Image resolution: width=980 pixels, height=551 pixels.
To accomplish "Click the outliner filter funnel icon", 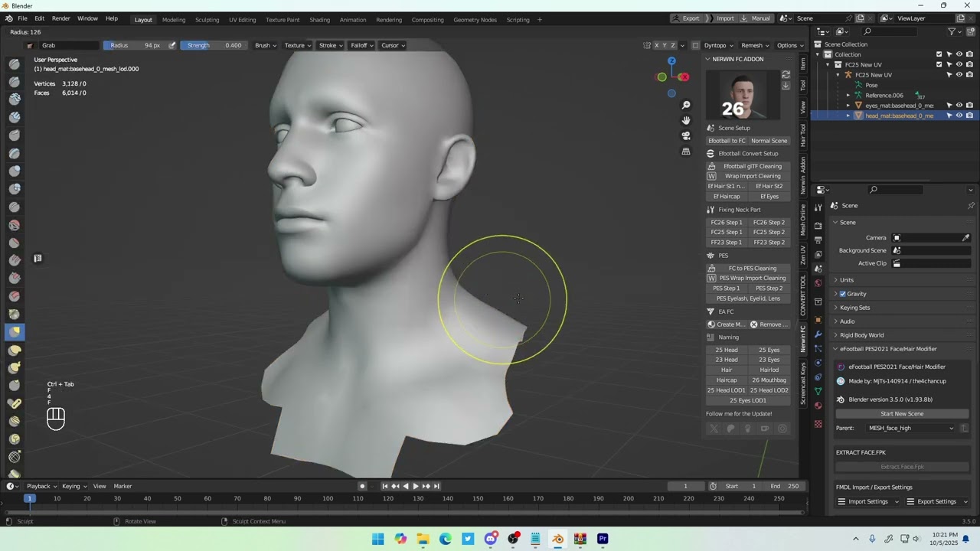I will point(952,31).
